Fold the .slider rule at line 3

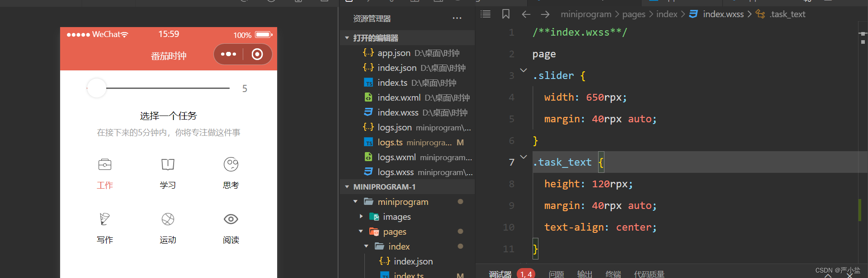point(524,70)
